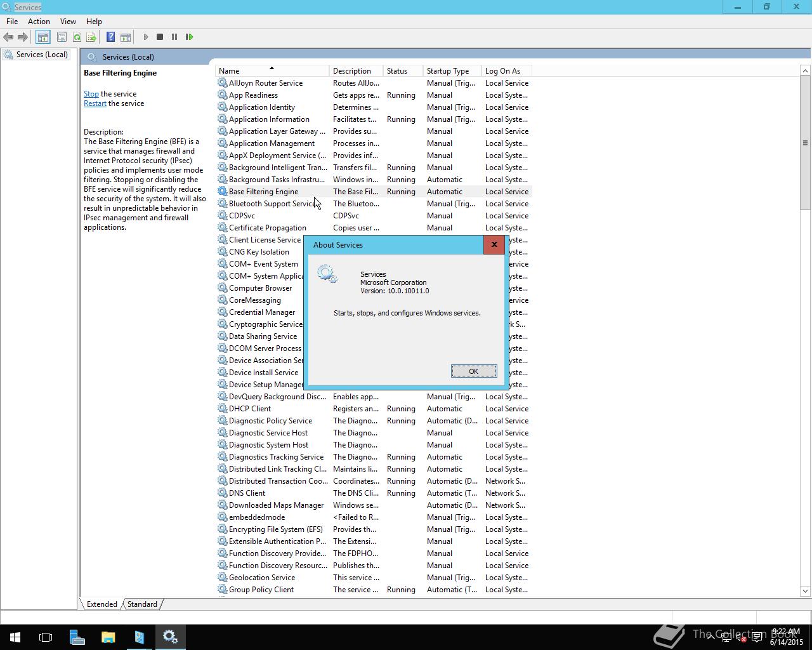Open File Explorer from the taskbar
The image size is (812, 650).
(108, 637)
